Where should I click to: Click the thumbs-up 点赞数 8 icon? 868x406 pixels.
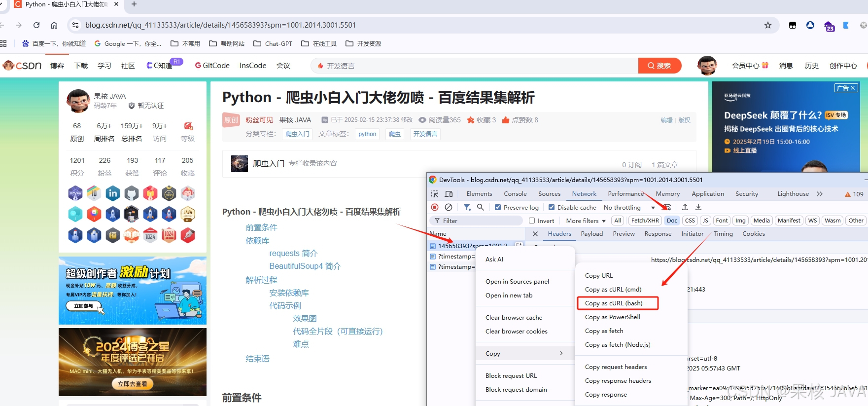click(x=506, y=120)
